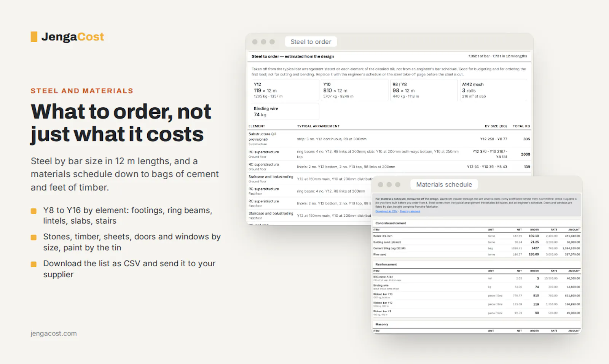
Task: Select "Staircase and balustrading" Ground floor row
Action: (x=310, y=179)
